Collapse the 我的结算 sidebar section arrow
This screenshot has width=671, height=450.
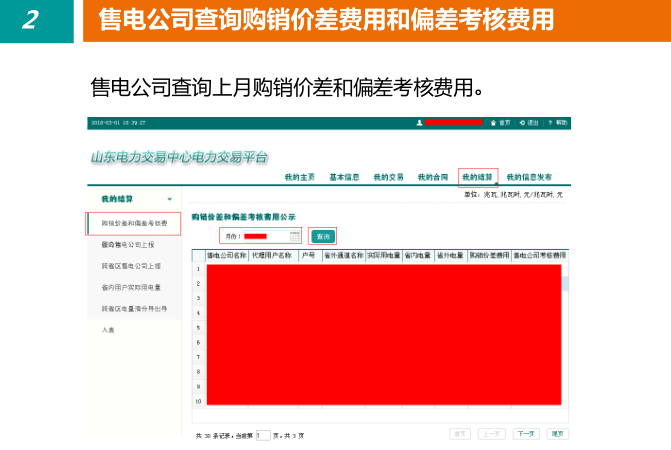tap(170, 200)
